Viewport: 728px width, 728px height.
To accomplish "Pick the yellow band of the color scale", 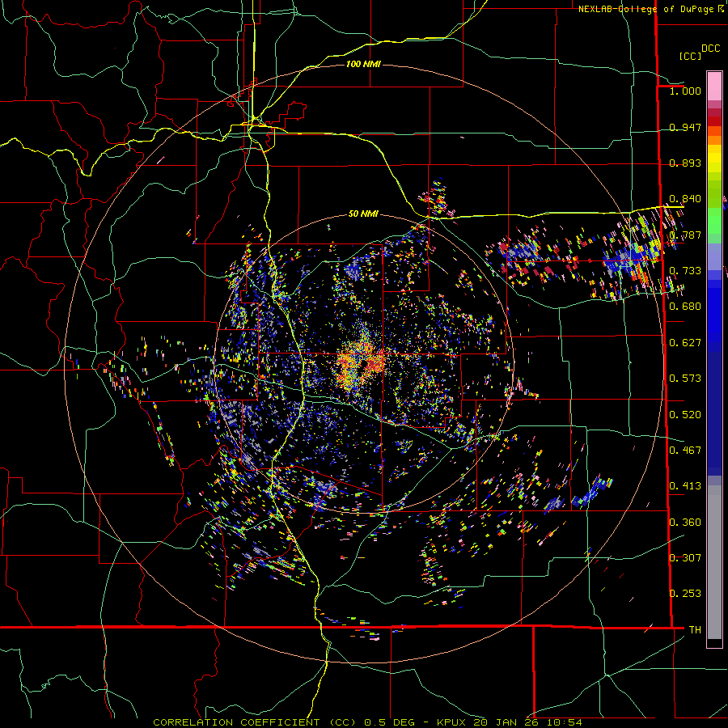I will [x=714, y=159].
